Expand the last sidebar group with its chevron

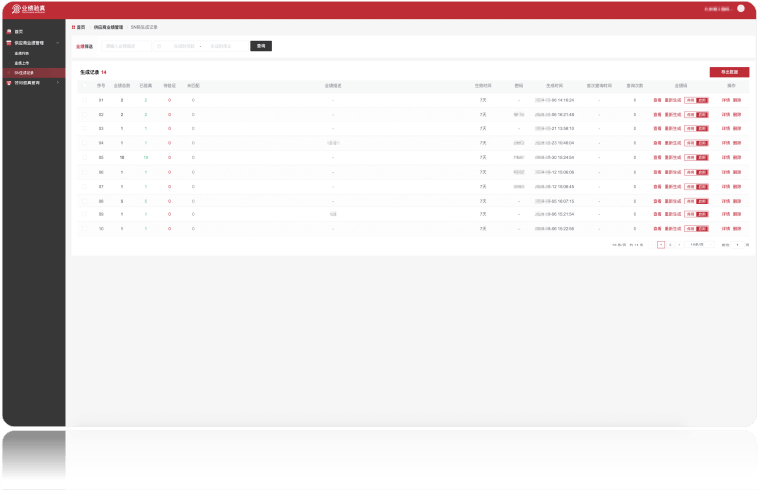58,83
